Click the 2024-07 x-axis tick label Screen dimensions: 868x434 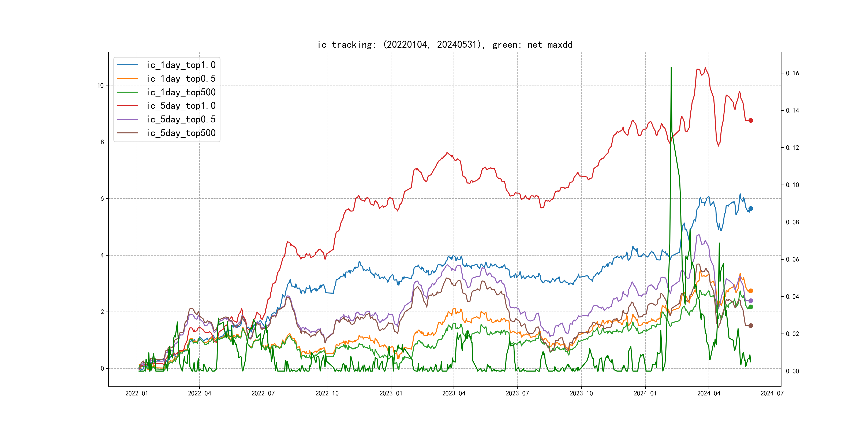click(x=772, y=393)
